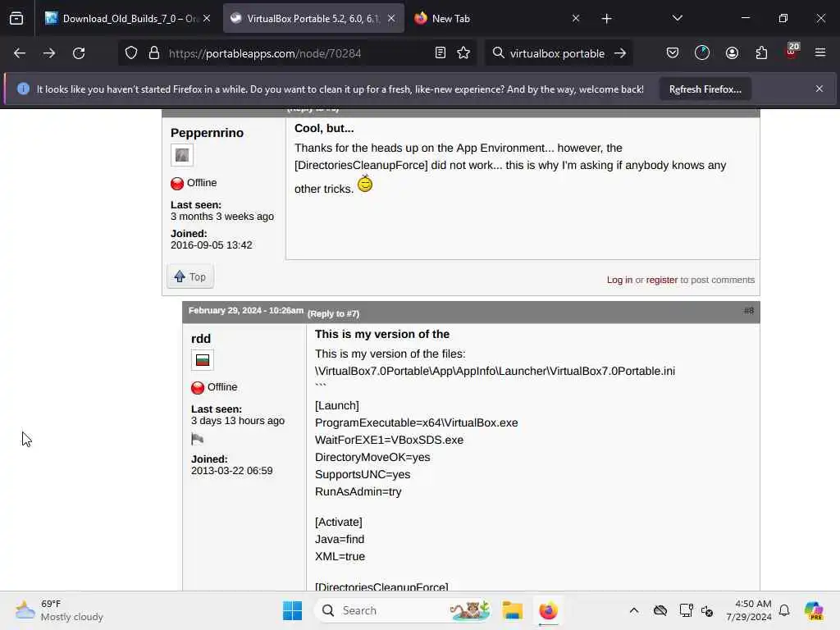Show site security padlock info
Image resolution: width=840 pixels, height=630 pixels.
pos(154,53)
